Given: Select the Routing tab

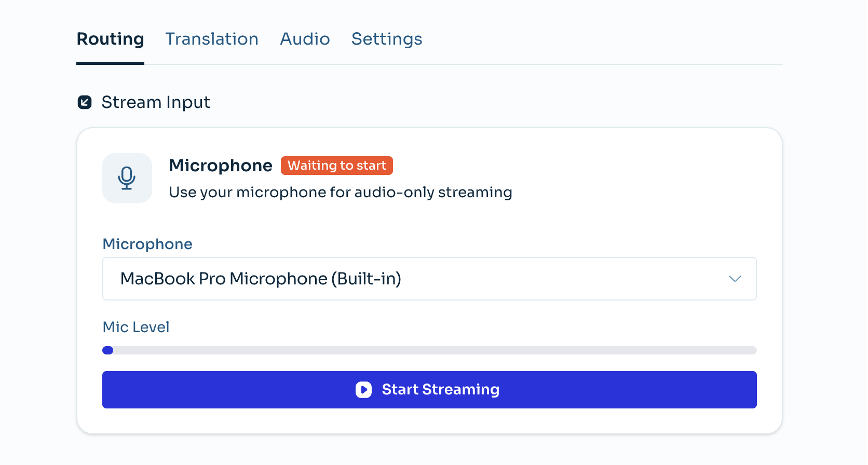Looking at the screenshot, I should 110,39.
